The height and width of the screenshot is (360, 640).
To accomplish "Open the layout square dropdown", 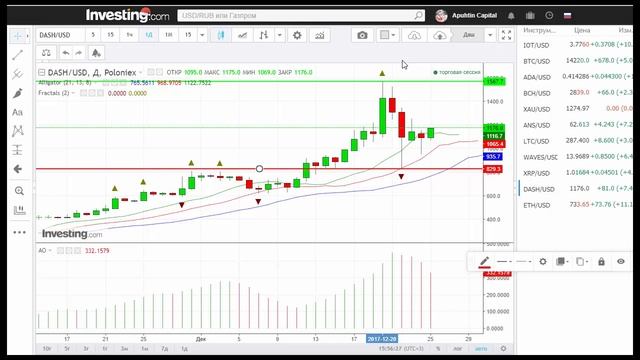I will [x=387, y=35].
